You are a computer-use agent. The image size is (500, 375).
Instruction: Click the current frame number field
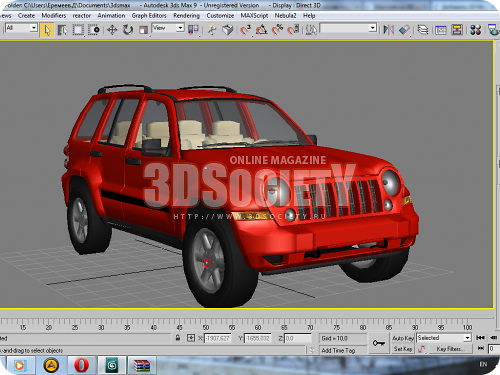click(x=494, y=349)
